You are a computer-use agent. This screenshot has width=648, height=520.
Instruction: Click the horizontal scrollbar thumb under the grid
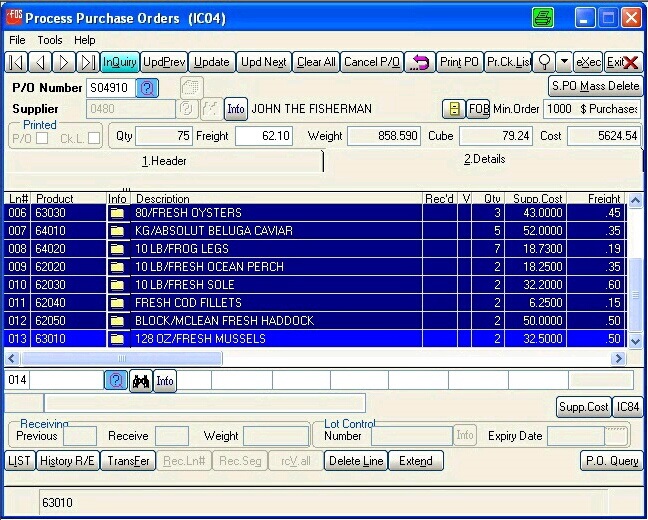point(122,358)
